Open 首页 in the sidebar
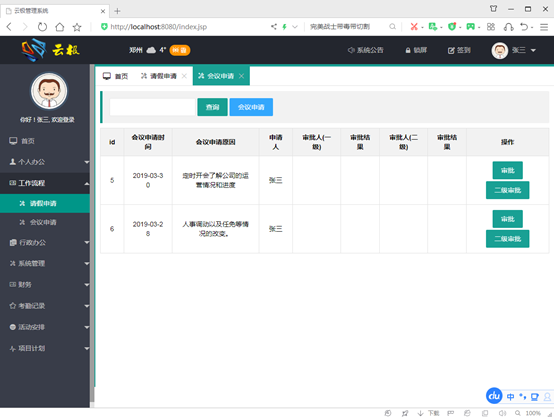 pyautogui.click(x=45, y=141)
